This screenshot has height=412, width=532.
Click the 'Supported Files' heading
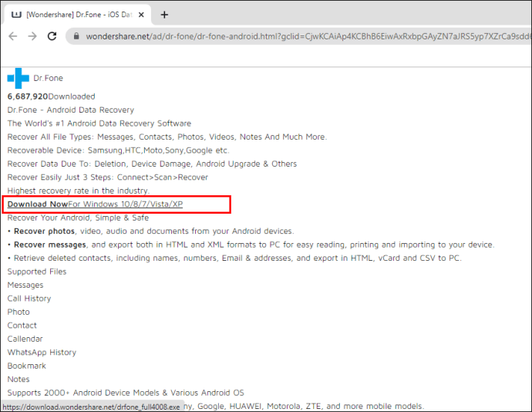[37, 272]
